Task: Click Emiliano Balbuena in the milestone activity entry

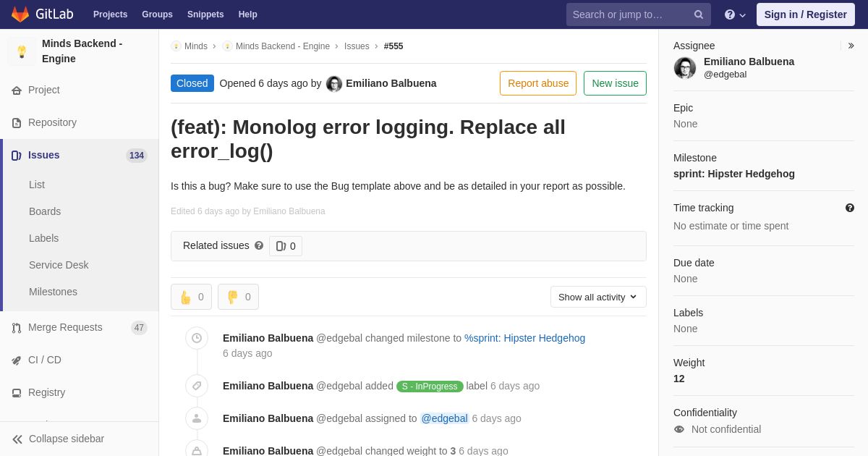Action: pyautogui.click(x=268, y=338)
